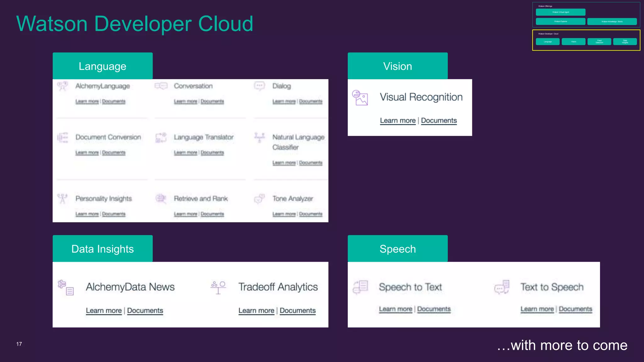The width and height of the screenshot is (644, 362).
Task: Click the Tradeoff Analytics scale icon
Action: pyautogui.click(x=218, y=288)
